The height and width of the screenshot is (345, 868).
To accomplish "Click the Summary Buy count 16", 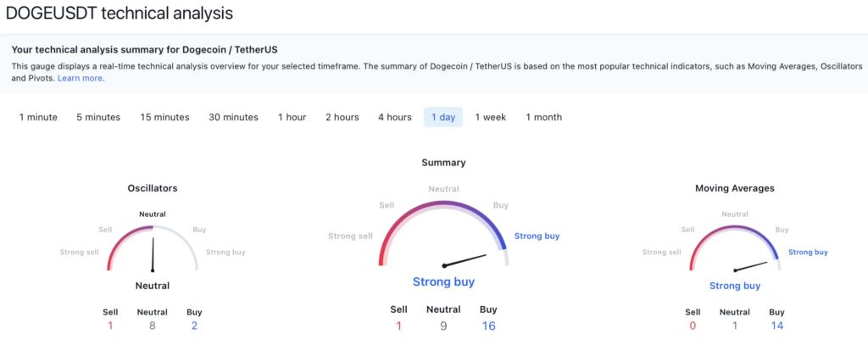I will (488, 326).
